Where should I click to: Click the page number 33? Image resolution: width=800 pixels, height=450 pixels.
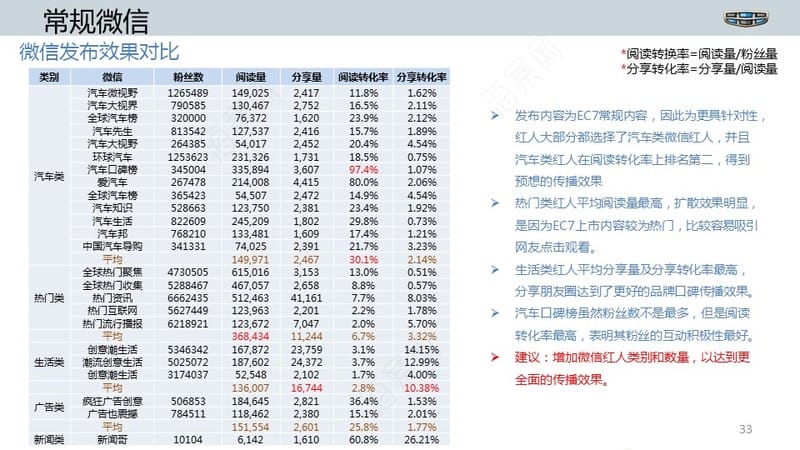click(745, 429)
